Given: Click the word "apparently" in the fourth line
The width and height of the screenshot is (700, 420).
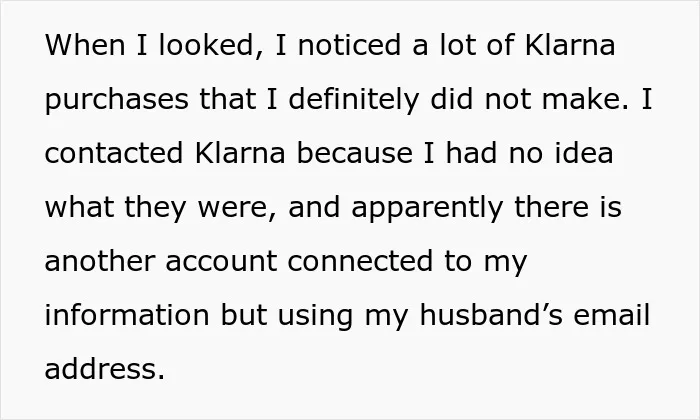Looking at the screenshot, I should [x=427, y=208].
